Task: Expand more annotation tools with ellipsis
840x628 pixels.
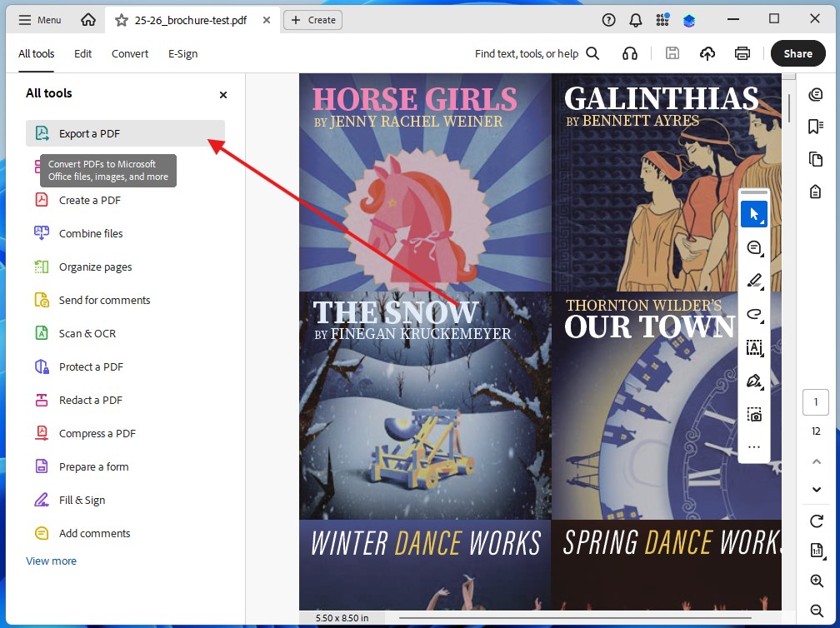Action: [x=754, y=446]
